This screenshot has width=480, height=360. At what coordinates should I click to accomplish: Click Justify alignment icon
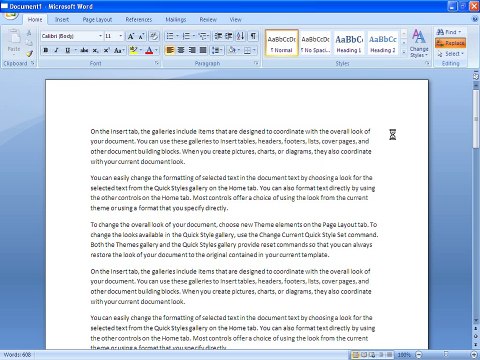pyautogui.click(x=203, y=50)
